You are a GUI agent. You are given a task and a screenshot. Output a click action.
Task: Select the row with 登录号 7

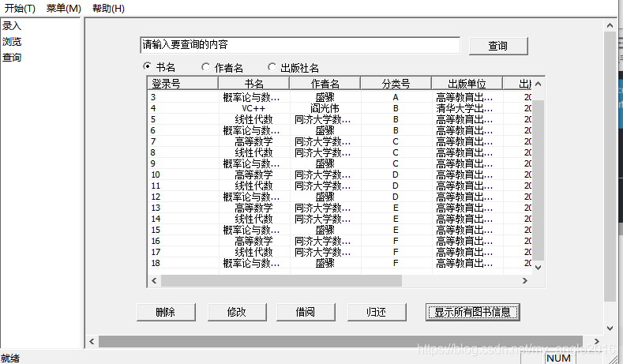click(x=340, y=141)
